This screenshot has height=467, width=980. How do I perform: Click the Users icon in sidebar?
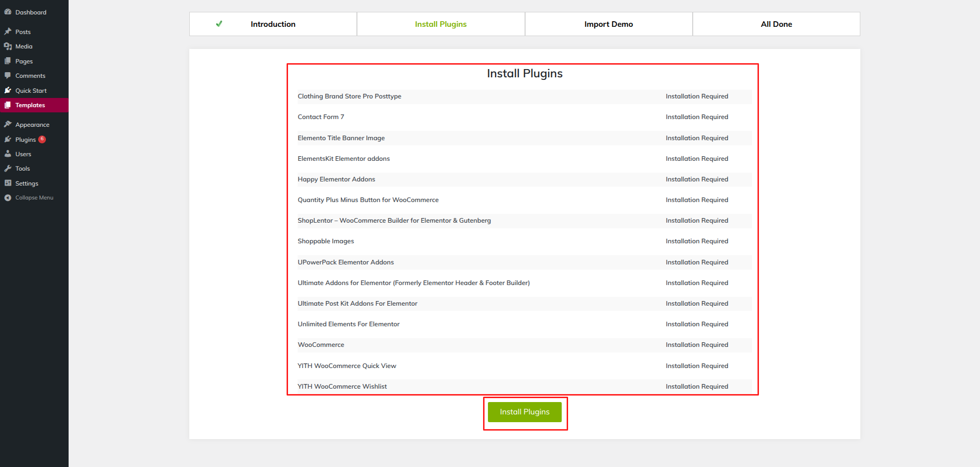[8, 154]
